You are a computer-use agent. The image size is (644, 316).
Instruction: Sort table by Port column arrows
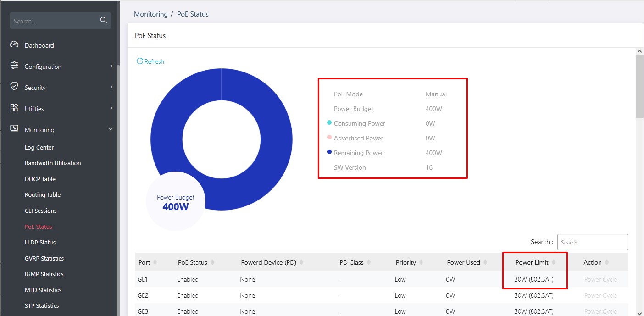[155, 262]
